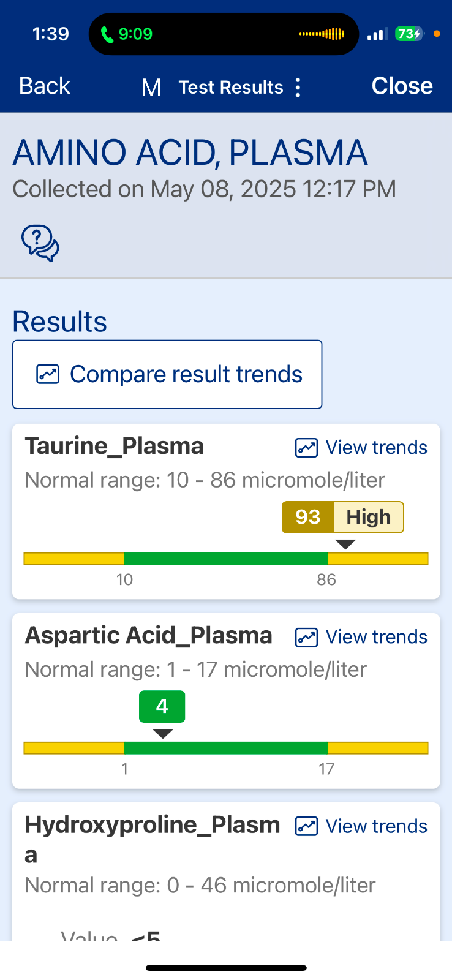
Task: Tap the Aspartic Acid trend chart icon
Action: click(x=306, y=637)
